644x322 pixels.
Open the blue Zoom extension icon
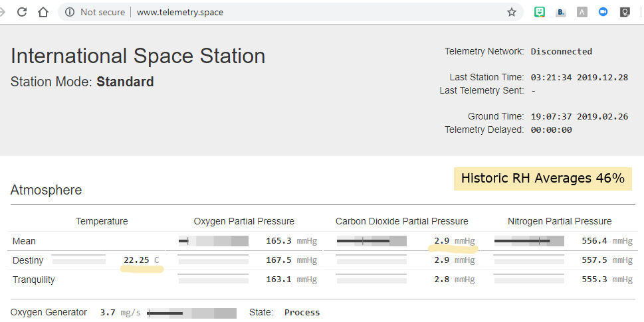tap(603, 12)
